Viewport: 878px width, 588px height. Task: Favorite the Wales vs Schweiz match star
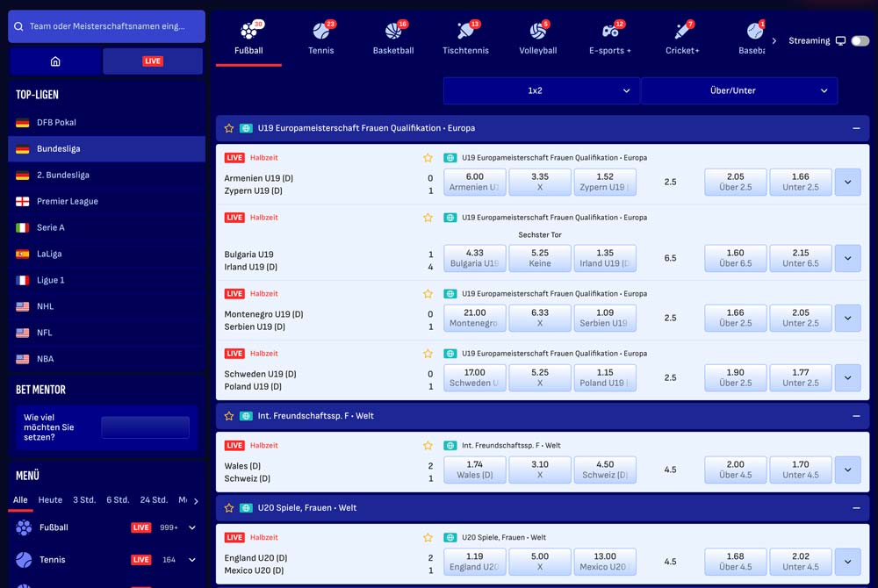pos(428,446)
